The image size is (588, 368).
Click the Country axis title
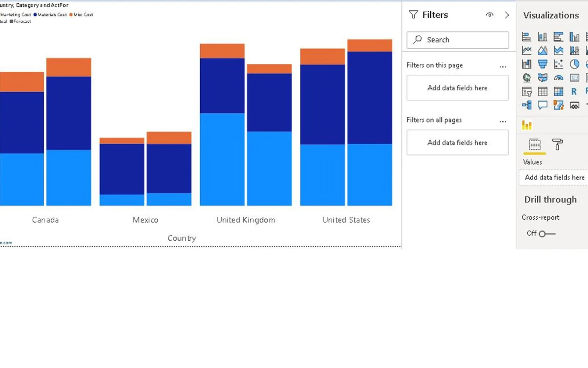[182, 238]
